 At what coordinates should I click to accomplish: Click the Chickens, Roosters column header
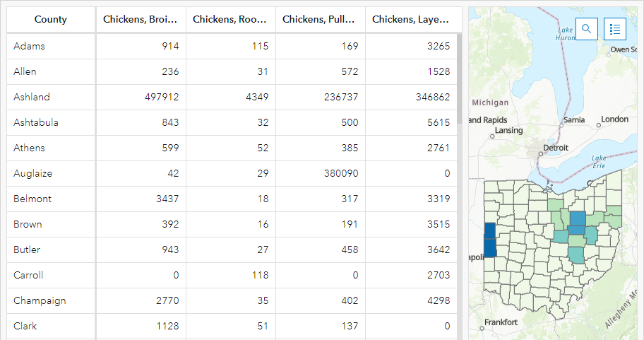click(x=230, y=19)
